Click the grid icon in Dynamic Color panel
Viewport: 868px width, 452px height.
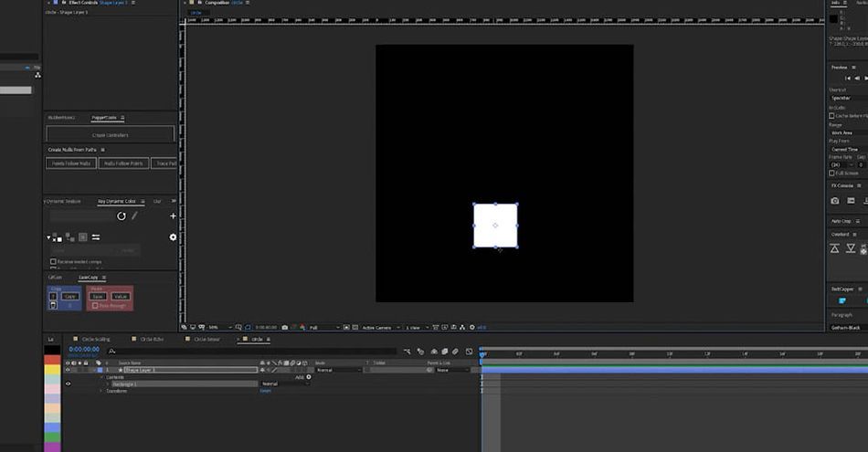[x=82, y=237]
